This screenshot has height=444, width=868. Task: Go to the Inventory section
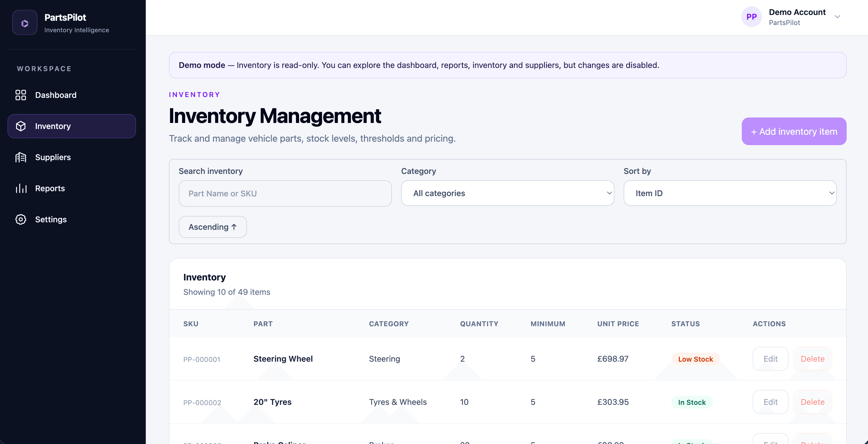[71, 126]
